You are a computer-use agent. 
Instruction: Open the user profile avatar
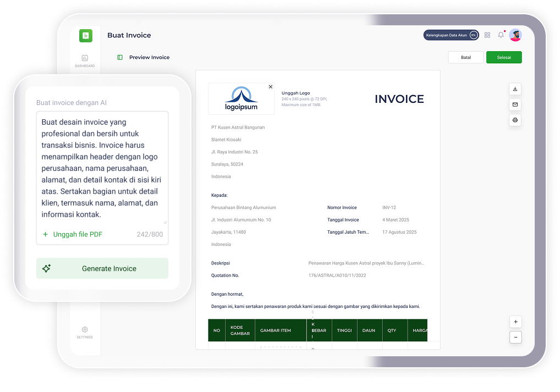[x=515, y=35]
